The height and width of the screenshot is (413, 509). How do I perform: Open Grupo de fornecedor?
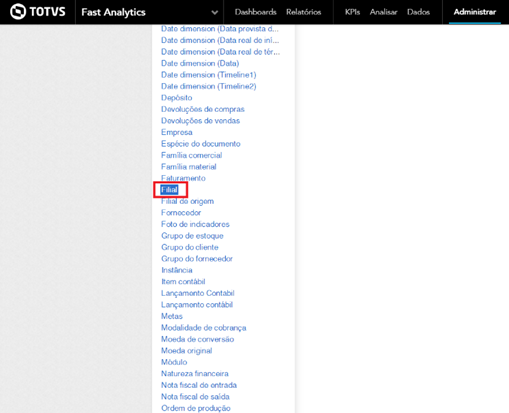coord(197,259)
